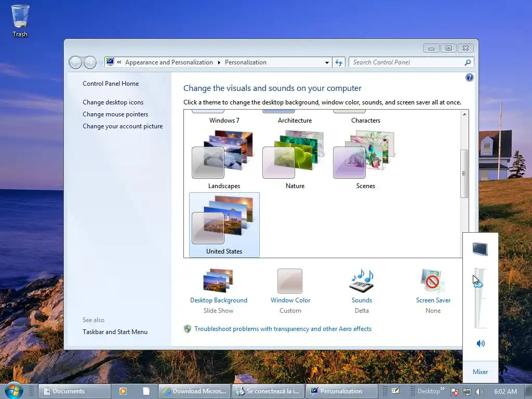Image resolution: width=532 pixels, height=399 pixels.
Task: Select the Landscapes theme
Action: click(224, 159)
